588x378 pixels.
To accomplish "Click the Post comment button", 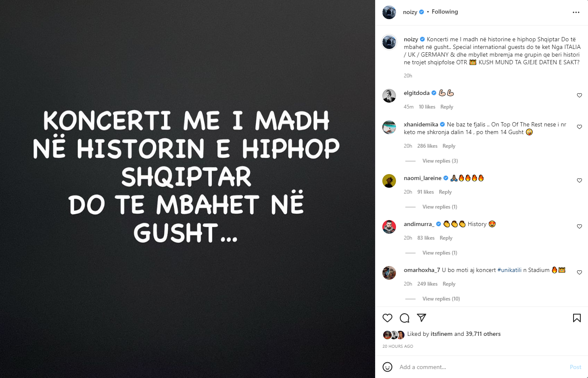I will pos(576,367).
